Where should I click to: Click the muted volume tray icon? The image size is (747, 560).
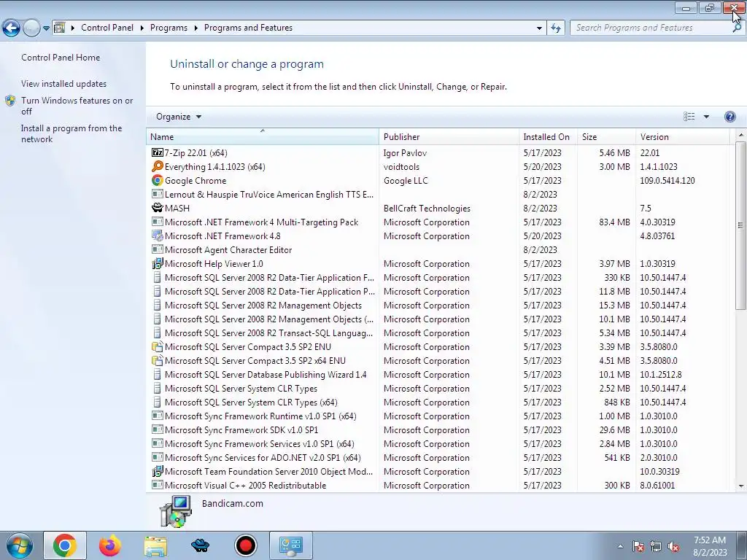tap(673, 547)
